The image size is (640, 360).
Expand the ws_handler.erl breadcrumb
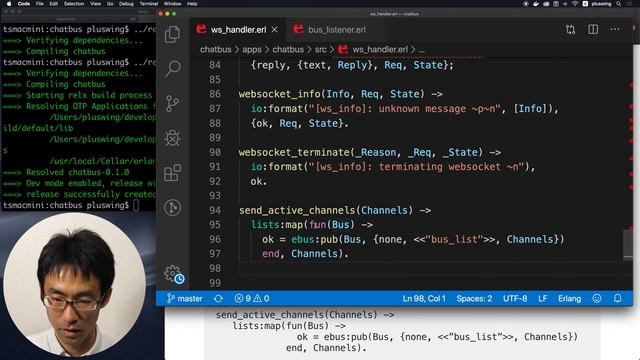coord(373,49)
